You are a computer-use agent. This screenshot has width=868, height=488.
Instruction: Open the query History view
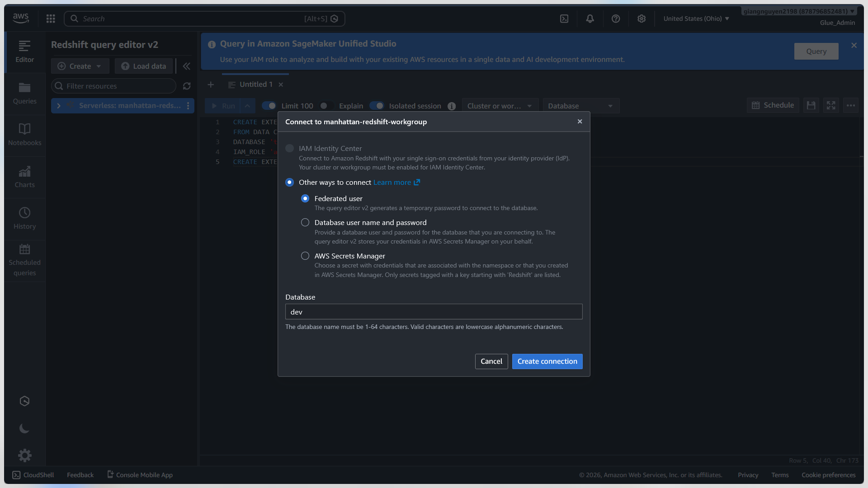click(x=25, y=219)
